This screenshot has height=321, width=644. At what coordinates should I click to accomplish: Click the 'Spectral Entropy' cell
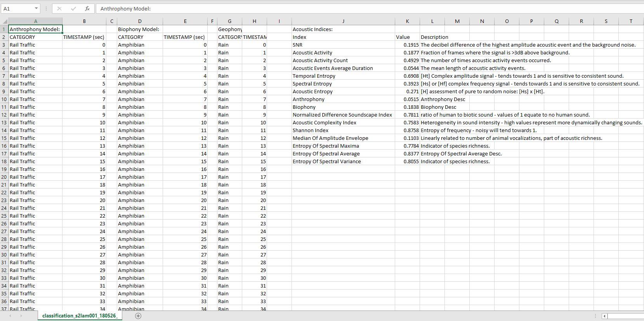click(343, 84)
